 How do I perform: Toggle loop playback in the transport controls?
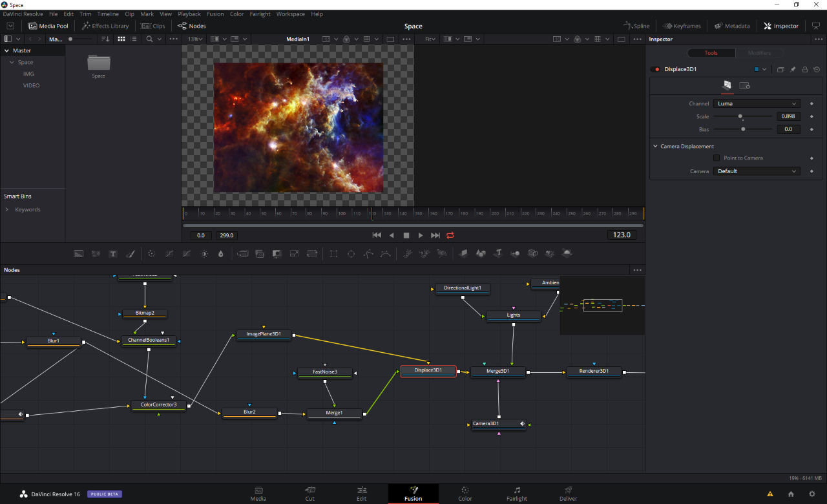coord(450,235)
